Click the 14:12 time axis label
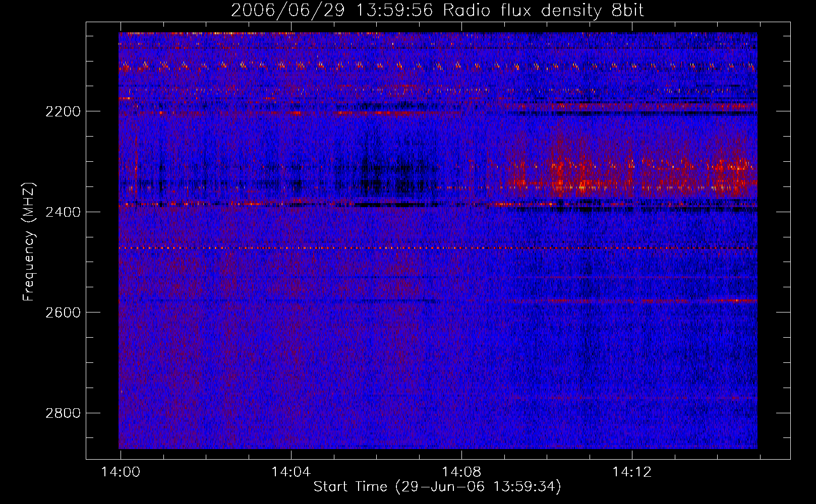This screenshot has width=816, height=504. (x=632, y=472)
